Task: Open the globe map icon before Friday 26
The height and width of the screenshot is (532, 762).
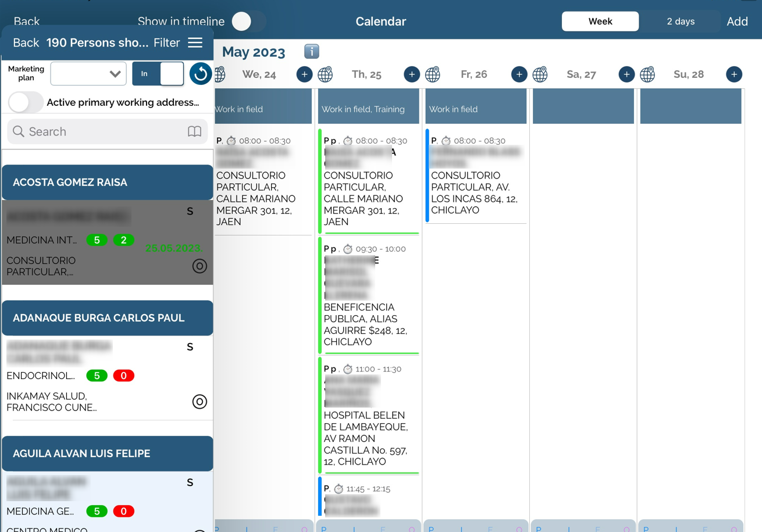Action: [x=433, y=74]
